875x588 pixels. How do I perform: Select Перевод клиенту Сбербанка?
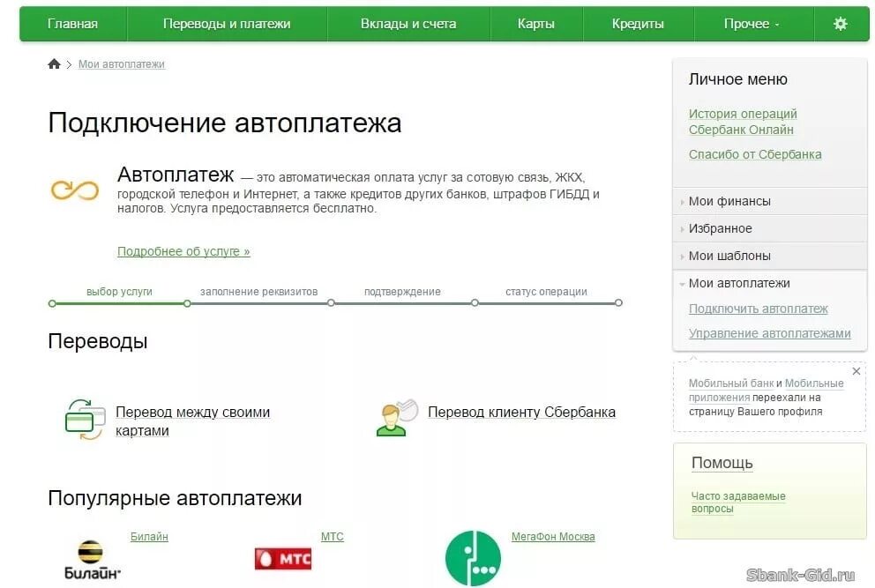(x=522, y=413)
